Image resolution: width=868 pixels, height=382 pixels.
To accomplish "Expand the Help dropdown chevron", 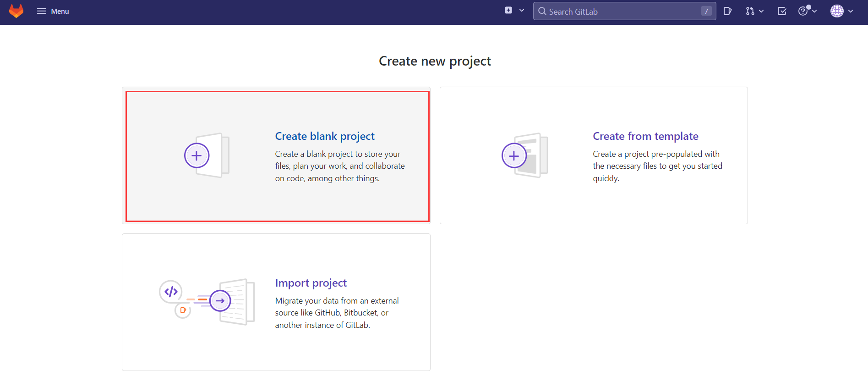I will [814, 11].
